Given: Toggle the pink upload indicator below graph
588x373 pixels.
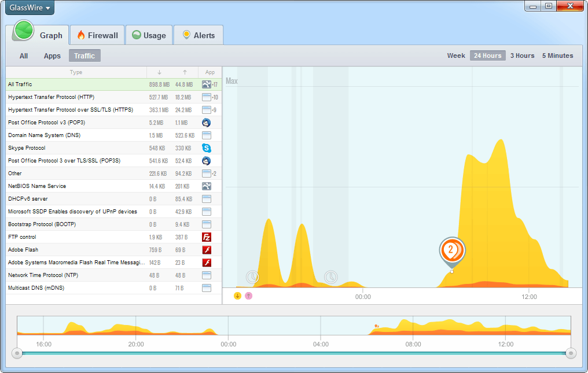Looking at the screenshot, I should click(x=249, y=296).
